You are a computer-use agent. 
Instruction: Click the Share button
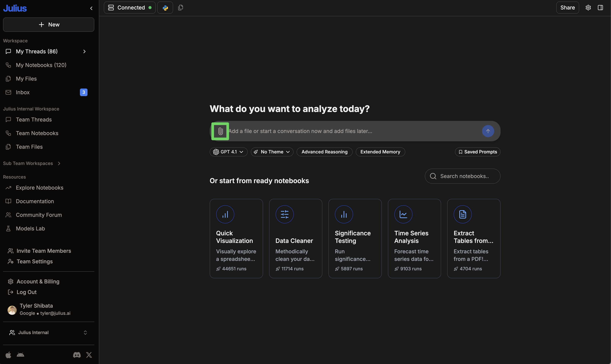(x=567, y=8)
